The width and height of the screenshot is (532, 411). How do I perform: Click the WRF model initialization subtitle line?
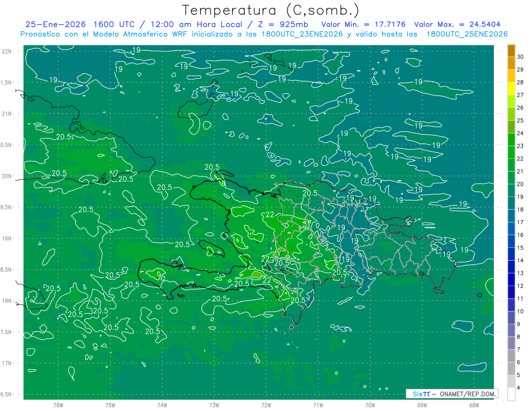click(264, 34)
